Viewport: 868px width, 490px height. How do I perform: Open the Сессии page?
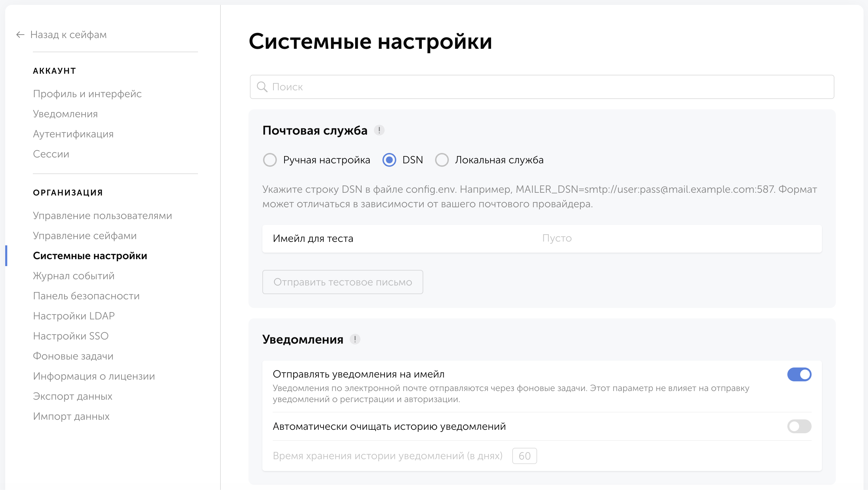(x=51, y=154)
